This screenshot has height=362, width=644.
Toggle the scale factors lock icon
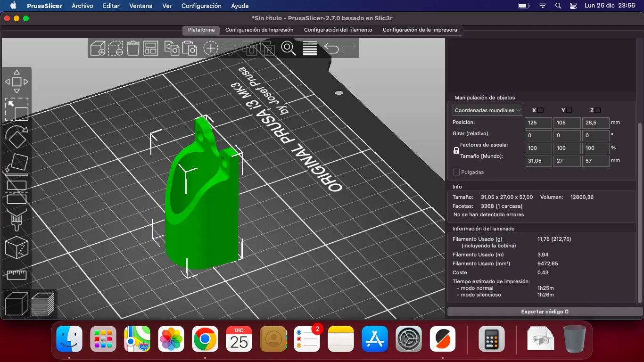pyautogui.click(x=456, y=151)
